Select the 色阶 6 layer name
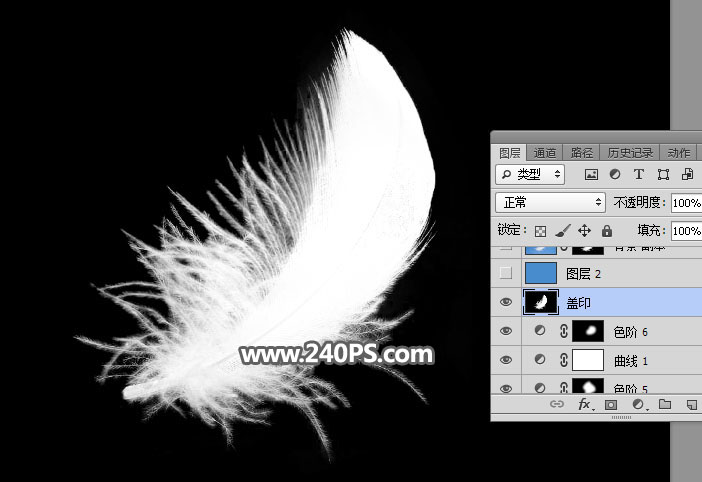The width and height of the screenshot is (702, 482). (630, 332)
